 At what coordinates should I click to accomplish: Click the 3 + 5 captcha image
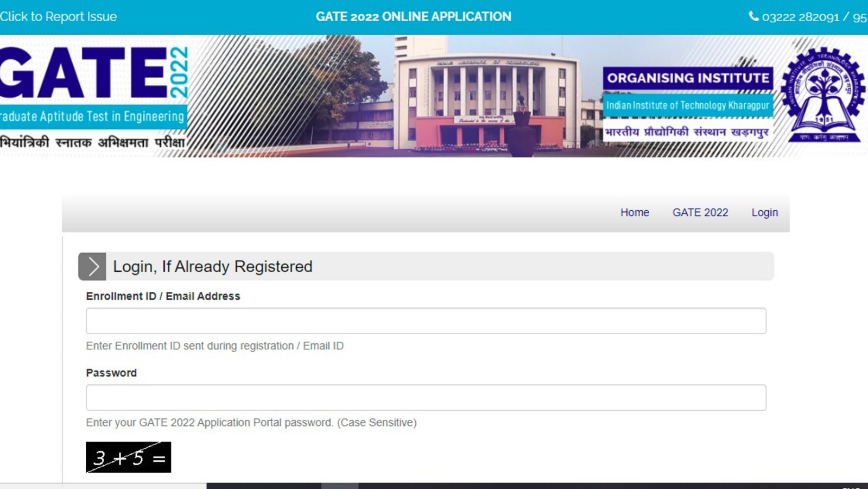[128, 457]
